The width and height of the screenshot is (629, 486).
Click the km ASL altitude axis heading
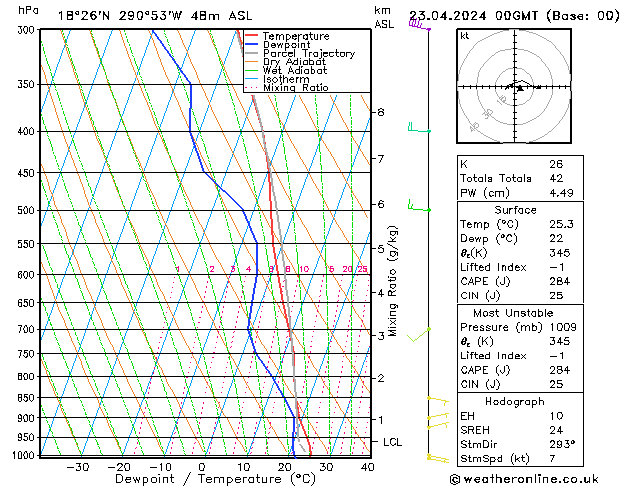click(384, 17)
